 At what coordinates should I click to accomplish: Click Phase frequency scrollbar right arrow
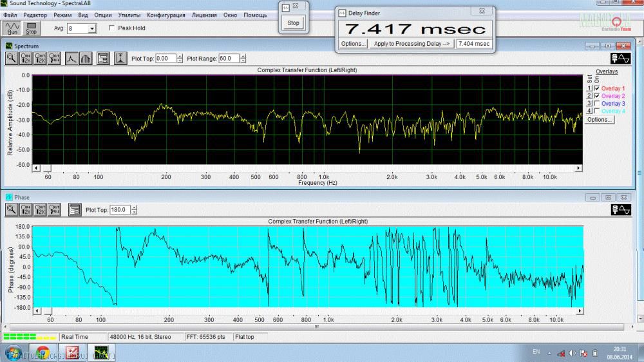(580, 311)
